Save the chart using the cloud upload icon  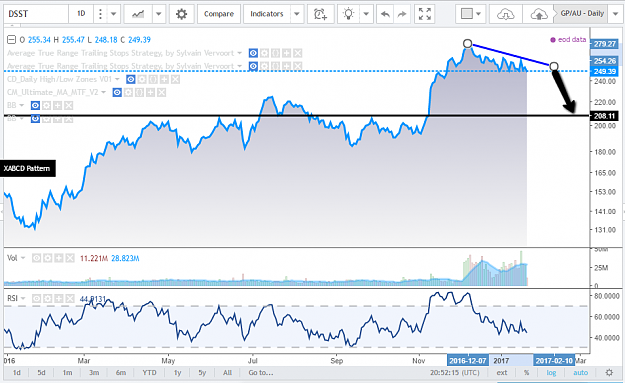click(538, 14)
